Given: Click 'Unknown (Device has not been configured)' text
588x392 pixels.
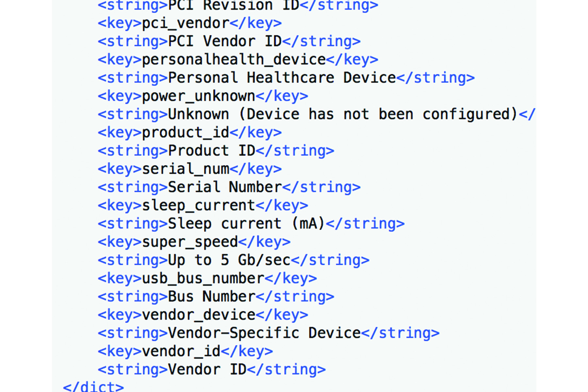Looking at the screenshot, I should [x=343, y=114].
